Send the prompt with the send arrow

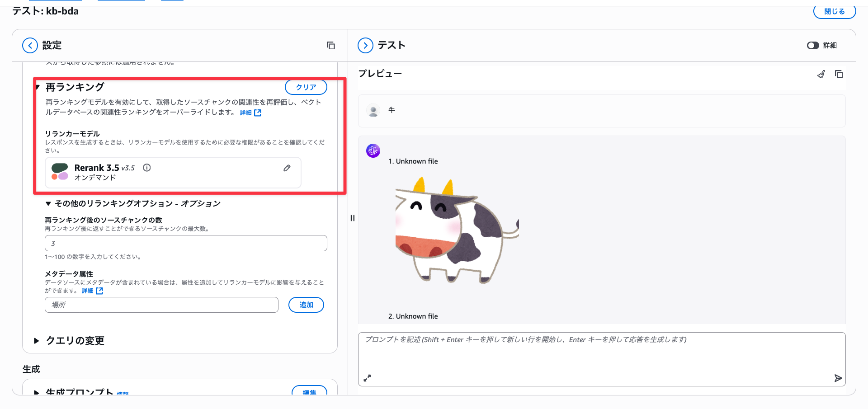(838, 378)
